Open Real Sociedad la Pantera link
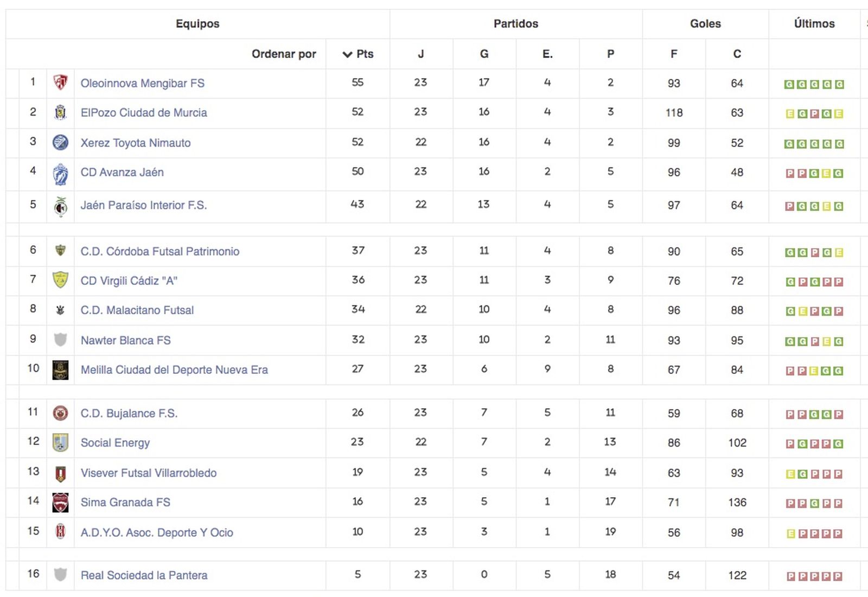This screenshot has width=868, height=597. 144,575
